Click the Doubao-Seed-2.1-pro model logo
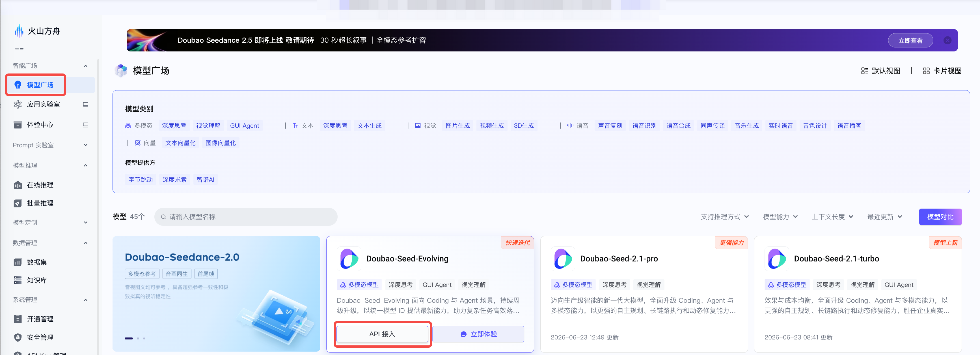This screenshot has height=355, width=980. [x=563, y=259]
